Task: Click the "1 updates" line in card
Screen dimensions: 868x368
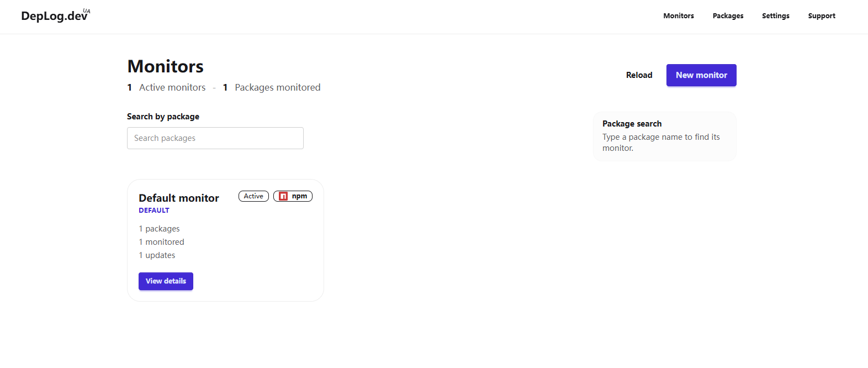Action: point(157,255)
